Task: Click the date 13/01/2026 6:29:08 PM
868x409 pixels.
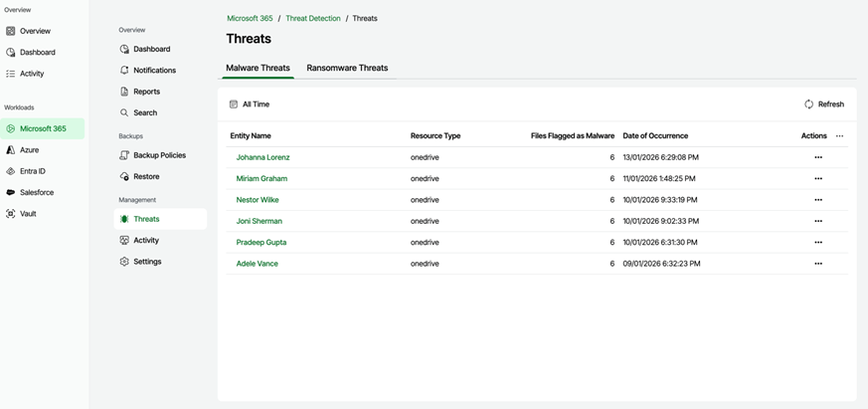Action: [x=661, y=157]
